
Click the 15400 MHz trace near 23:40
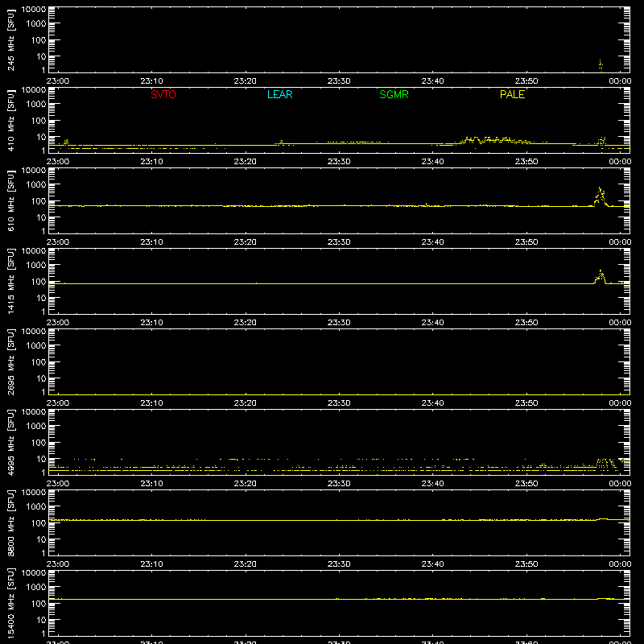click(x=432, y=599)
